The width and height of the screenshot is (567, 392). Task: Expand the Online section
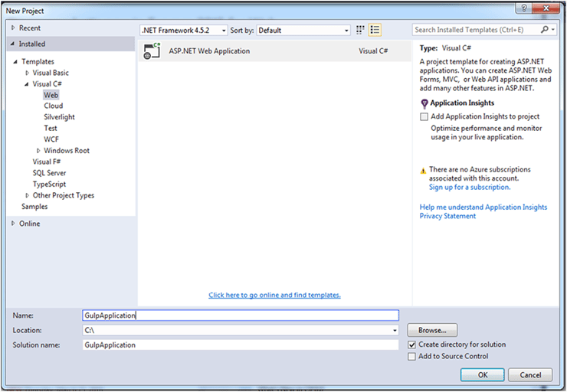13,224
